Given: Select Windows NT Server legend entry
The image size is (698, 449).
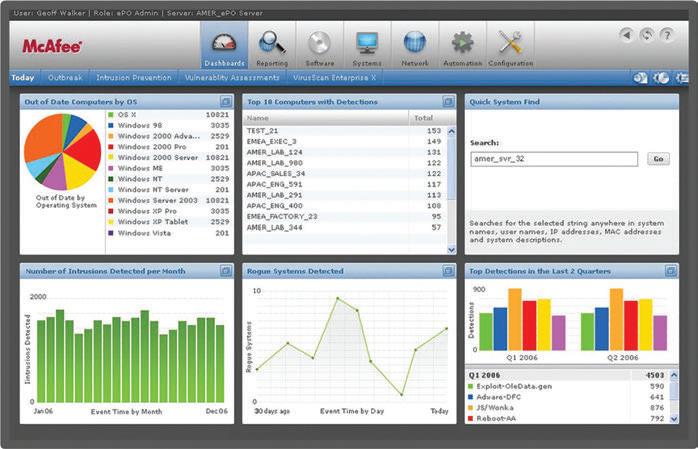Looking at the screenshot, I should click(169, 190).
